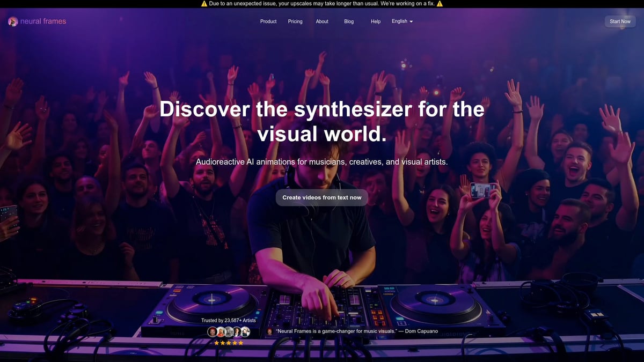Open the Help page
The image size is (644, 362).
375,21
